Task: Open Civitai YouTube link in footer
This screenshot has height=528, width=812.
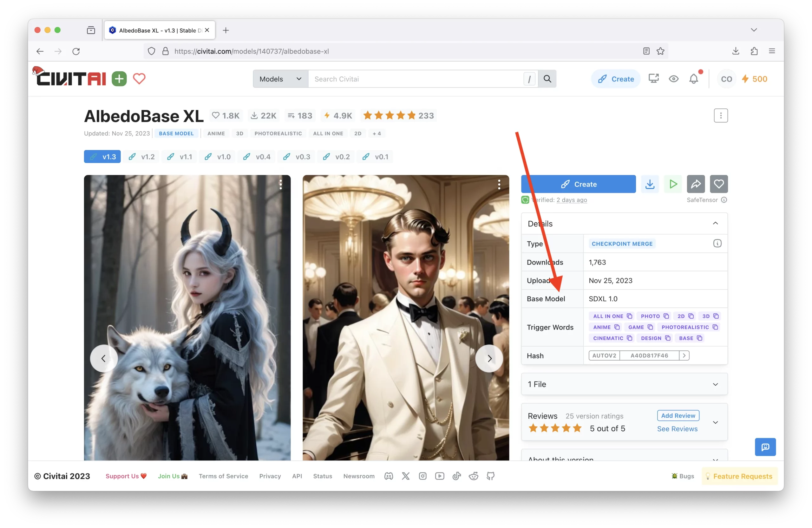Action: [x=440, y=476]
